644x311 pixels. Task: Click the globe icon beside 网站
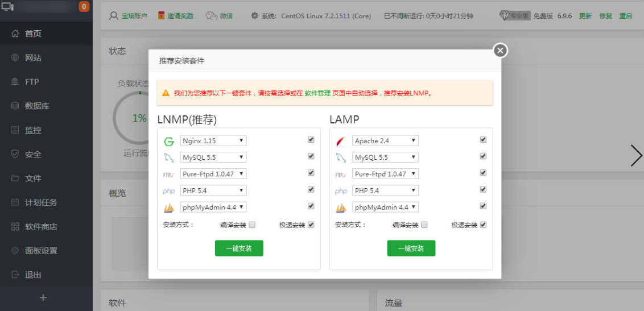point(15,58)
